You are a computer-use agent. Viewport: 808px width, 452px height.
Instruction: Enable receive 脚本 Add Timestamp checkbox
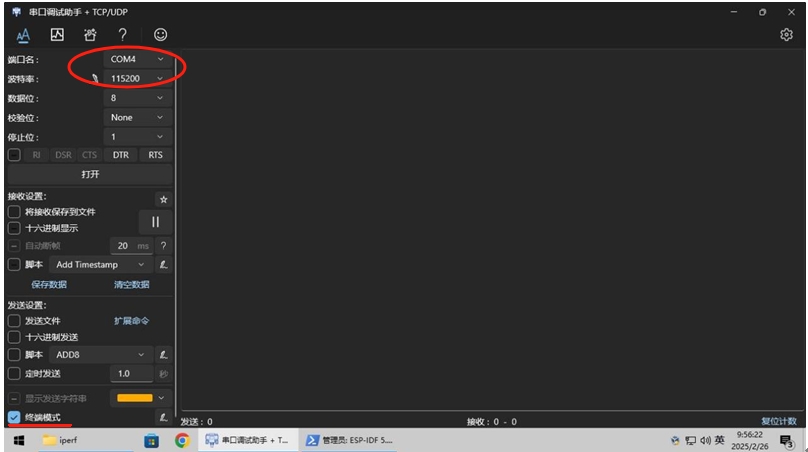[x=14, y=264]
